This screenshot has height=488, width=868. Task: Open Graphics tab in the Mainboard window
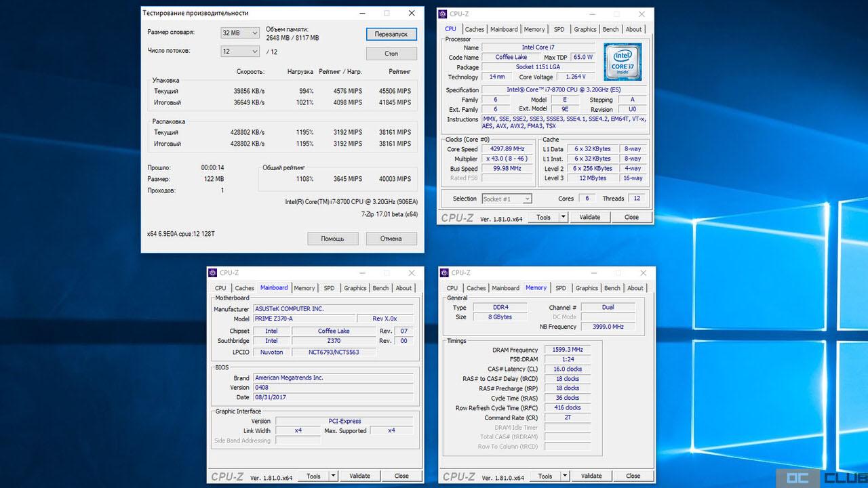pos(355,288)
